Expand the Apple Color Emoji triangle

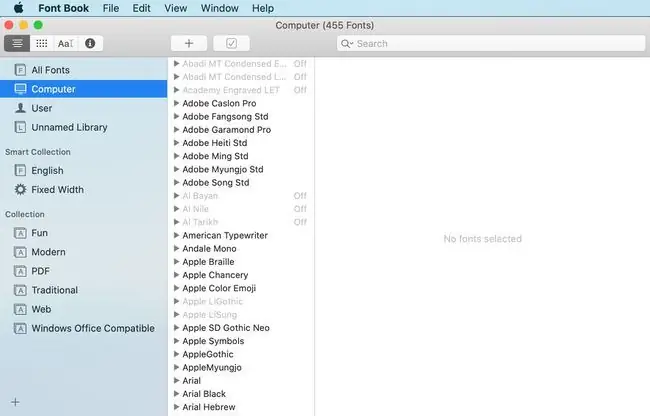[176, 288]
